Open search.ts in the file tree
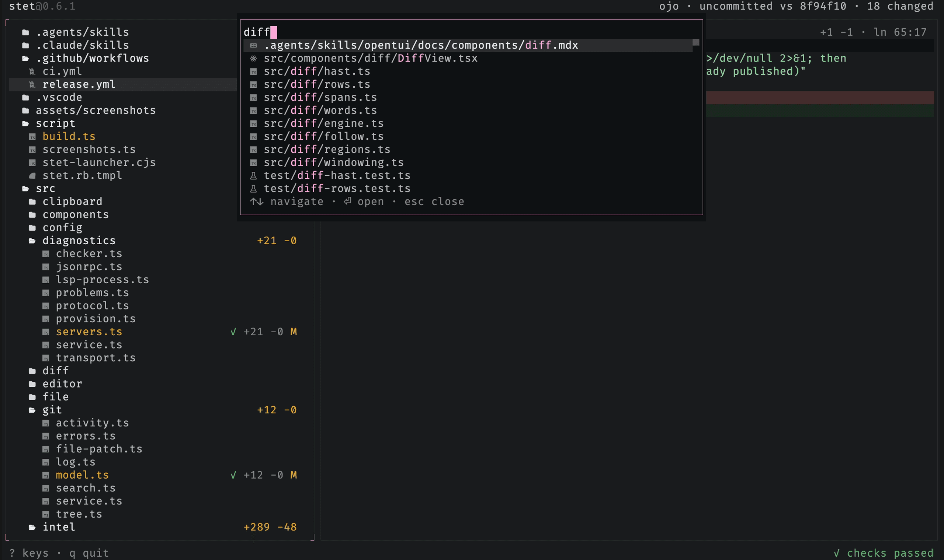Image resolution: width=944 pixels, height=560 pixels. point(86,488)
